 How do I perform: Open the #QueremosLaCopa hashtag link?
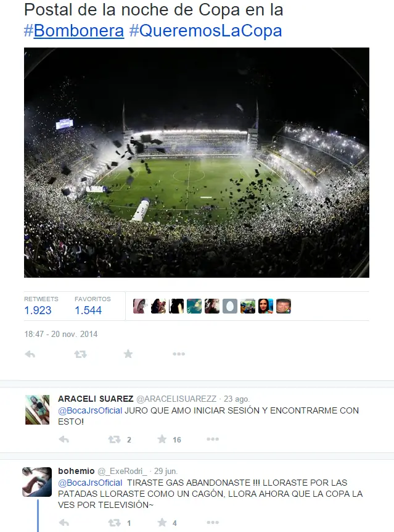(x=205, y=31)
